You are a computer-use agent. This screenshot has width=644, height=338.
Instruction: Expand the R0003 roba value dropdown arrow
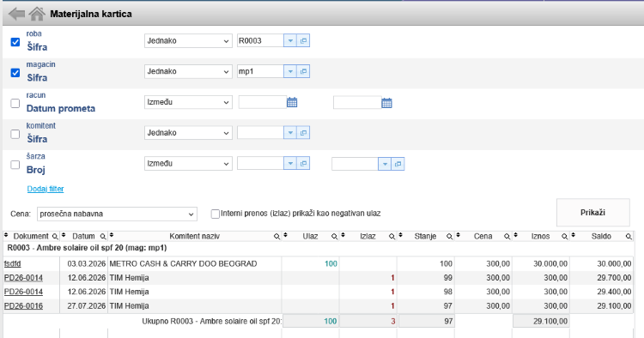tap(290, 40)
